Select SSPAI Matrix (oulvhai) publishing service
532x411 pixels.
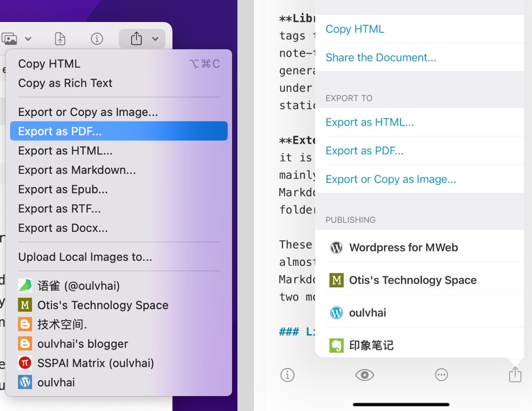95,363
